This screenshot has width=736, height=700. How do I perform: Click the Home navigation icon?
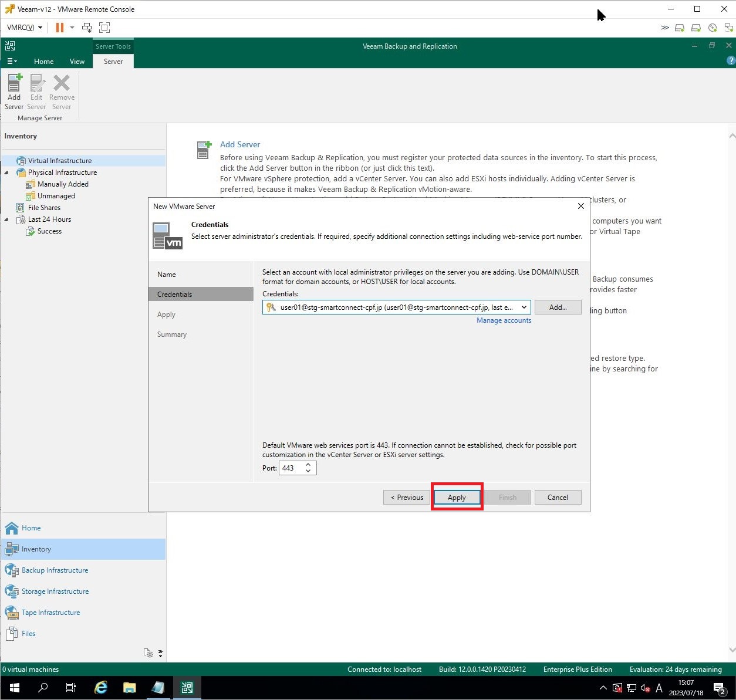pyautogui.click(x=12, y=528)
